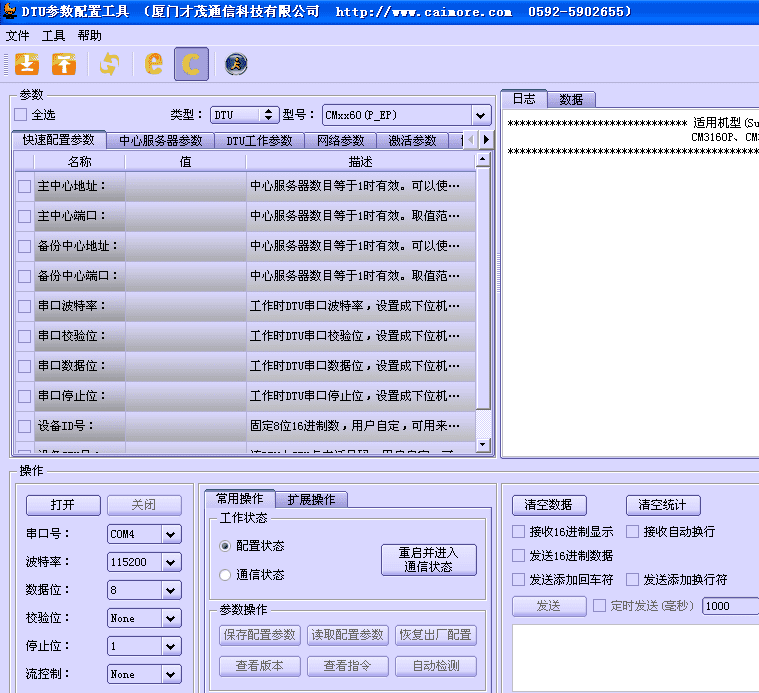
Task: Select the 通信状态 radio button
Action: click(226, 575)
